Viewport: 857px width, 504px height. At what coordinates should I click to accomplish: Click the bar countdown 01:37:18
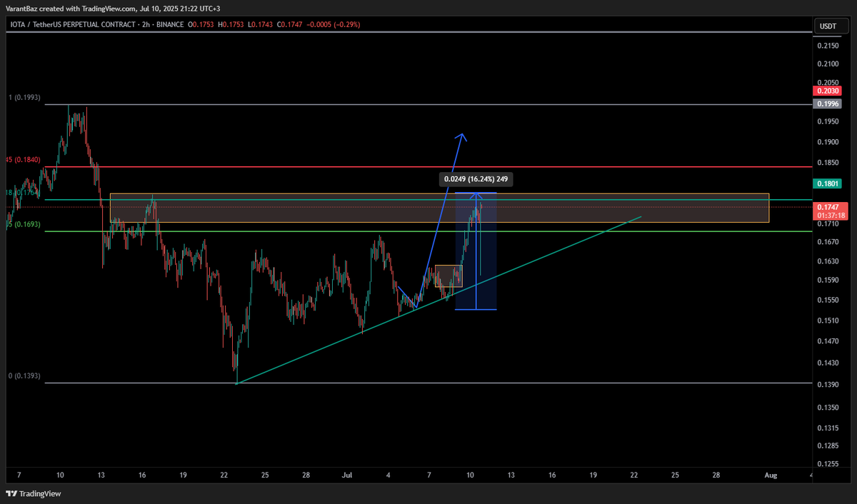click(831, 215)
